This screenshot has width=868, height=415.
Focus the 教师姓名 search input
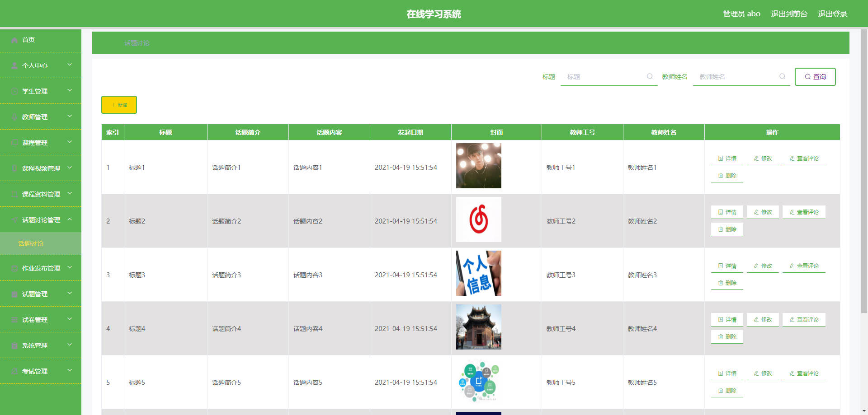(x=741, y=77)
